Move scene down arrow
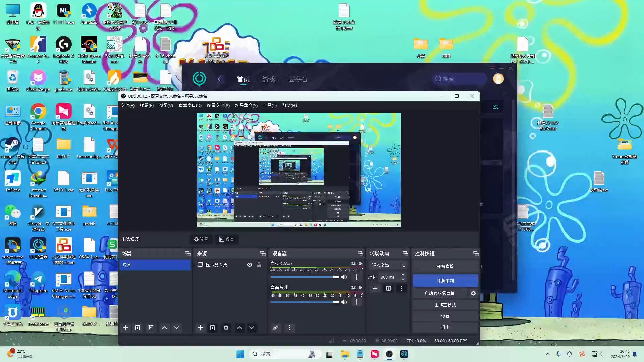The height and width of the screenshot is (362, 644). (x=176, y=328)
